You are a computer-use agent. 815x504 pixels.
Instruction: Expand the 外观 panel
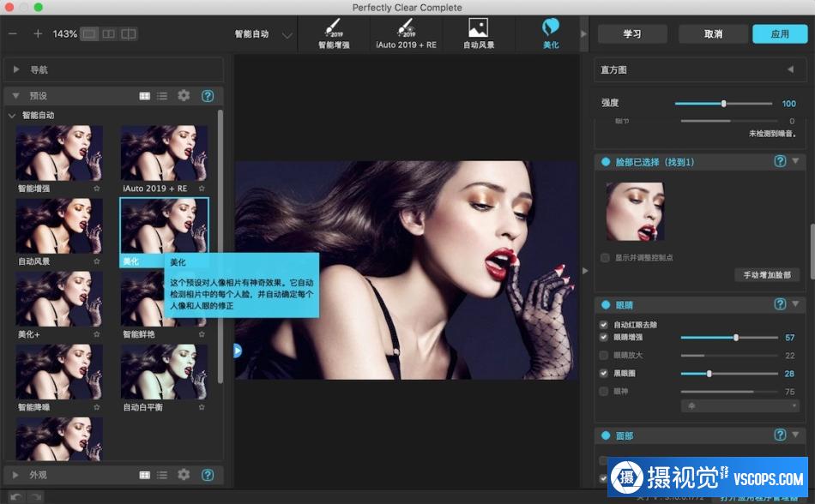(x=15, y=475)
